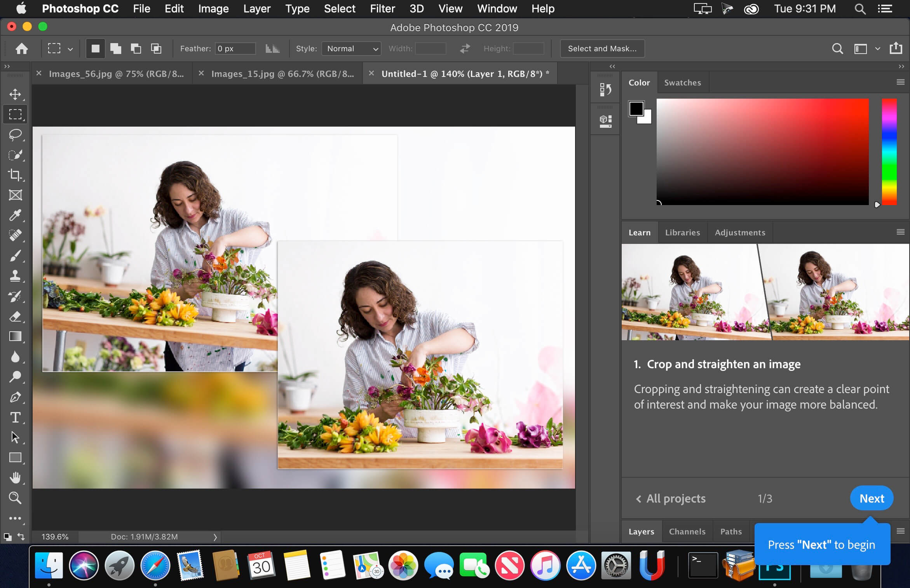Switch to the Swatches tab

coord(682,82)
